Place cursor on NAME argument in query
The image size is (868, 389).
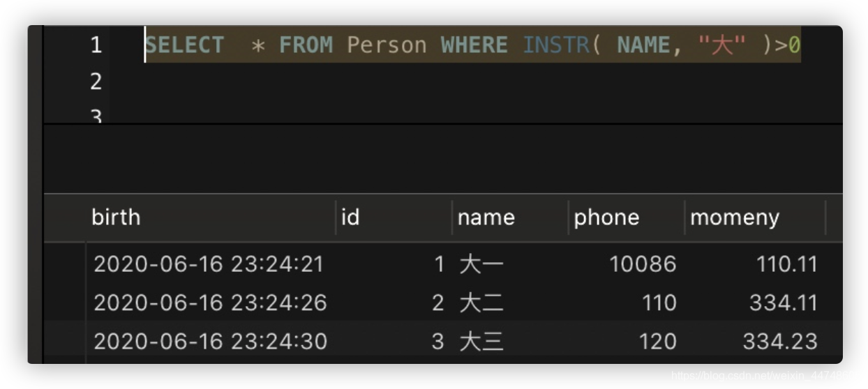[x=643, y=45]
